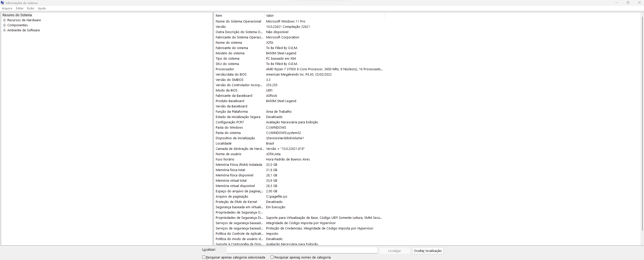Select the 'Modo da BIOS' row
The width and height of the screenshot is (644, 260).
pos(299,90)
